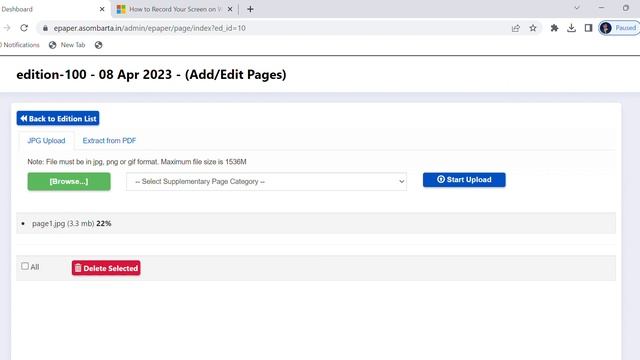Viewport: 640px width, 360px height.
Task: Close the Dashboard tab
Action: (102, 9)
